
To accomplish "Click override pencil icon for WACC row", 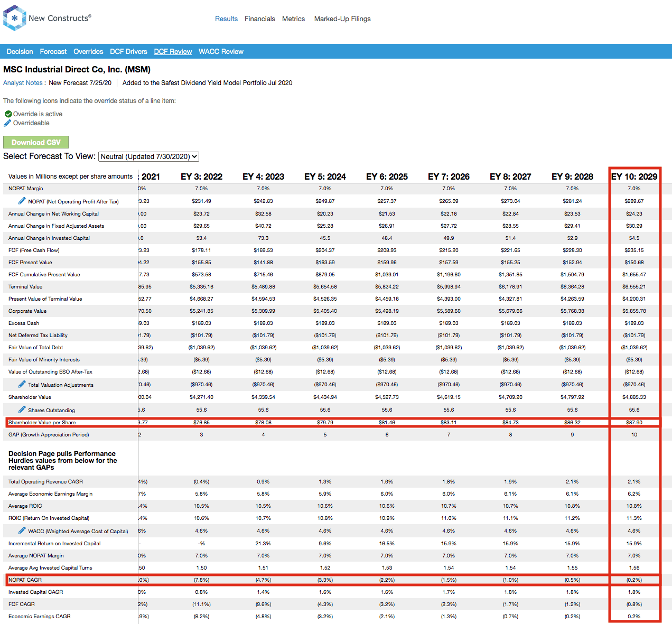I will click(22, 530).
